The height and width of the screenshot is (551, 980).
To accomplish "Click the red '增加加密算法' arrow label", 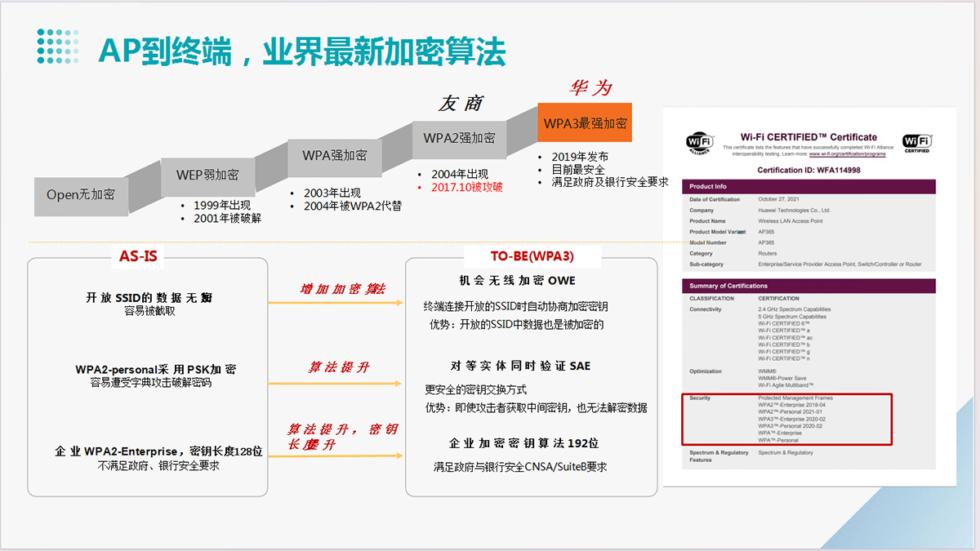I will click(343, 289).
